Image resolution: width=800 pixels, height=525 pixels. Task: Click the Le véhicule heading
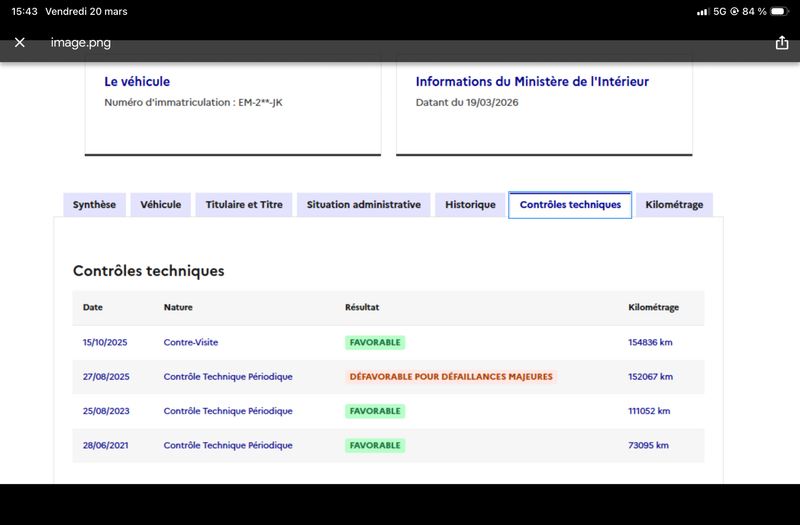coord(137,82)
